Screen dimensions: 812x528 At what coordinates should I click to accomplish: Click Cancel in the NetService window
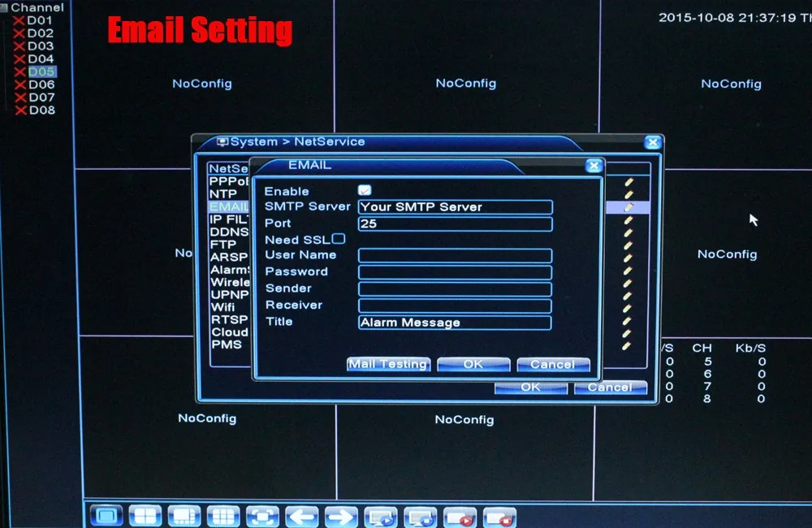(611, 387)
